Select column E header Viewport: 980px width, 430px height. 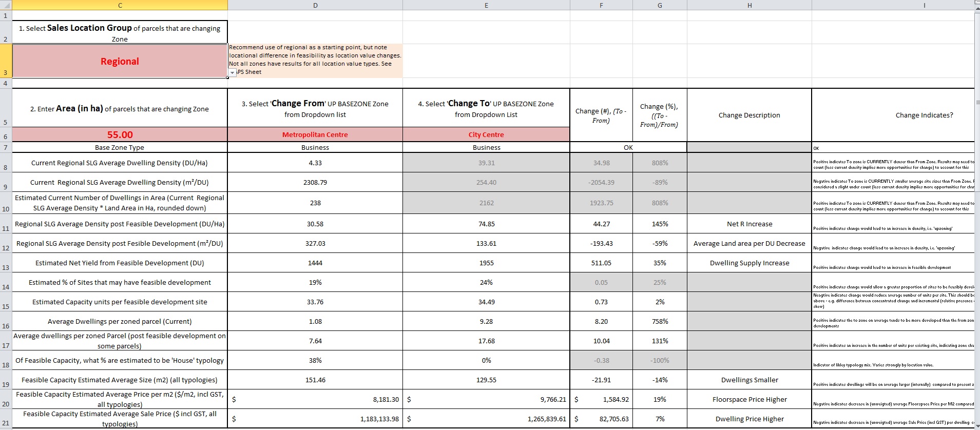pos(486,5)
